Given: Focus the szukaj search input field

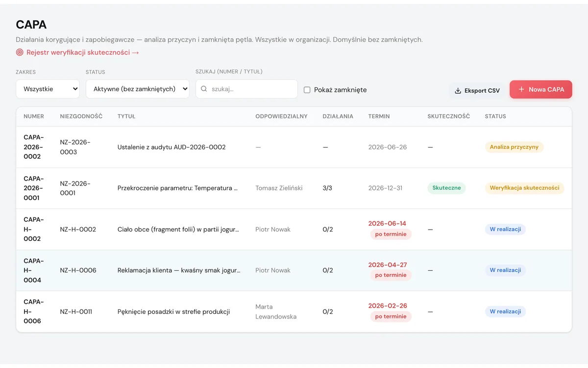Looking at the screenshot, I should tap(246, 89).
